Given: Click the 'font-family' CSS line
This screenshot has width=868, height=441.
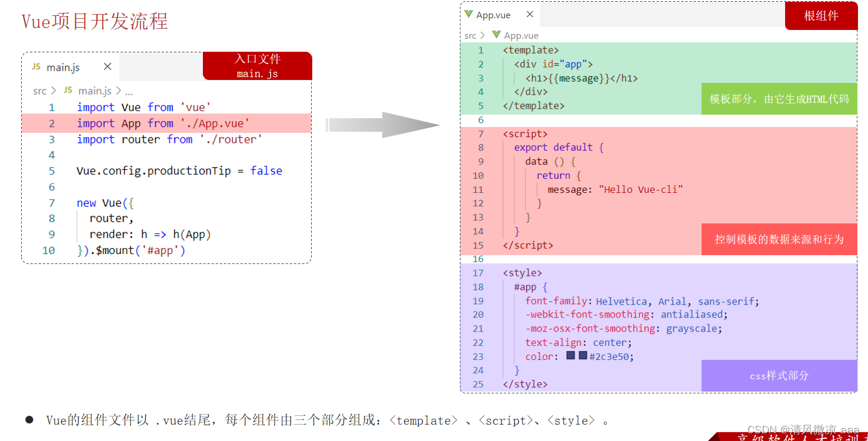Looking at the screenshot, I should (642, 301).
